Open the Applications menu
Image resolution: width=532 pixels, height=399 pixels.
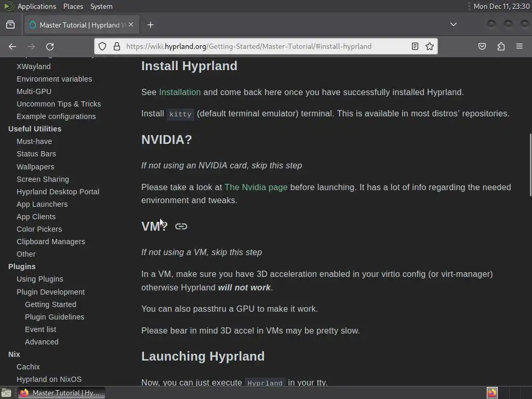pyautogui.click(x=37, y=6)
